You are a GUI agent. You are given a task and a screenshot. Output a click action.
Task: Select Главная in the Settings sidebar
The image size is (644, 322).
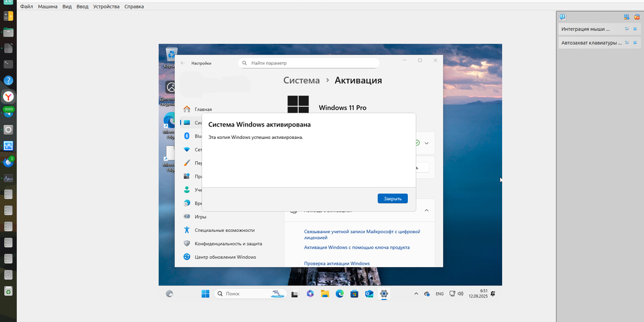click(x=203, y=109)
